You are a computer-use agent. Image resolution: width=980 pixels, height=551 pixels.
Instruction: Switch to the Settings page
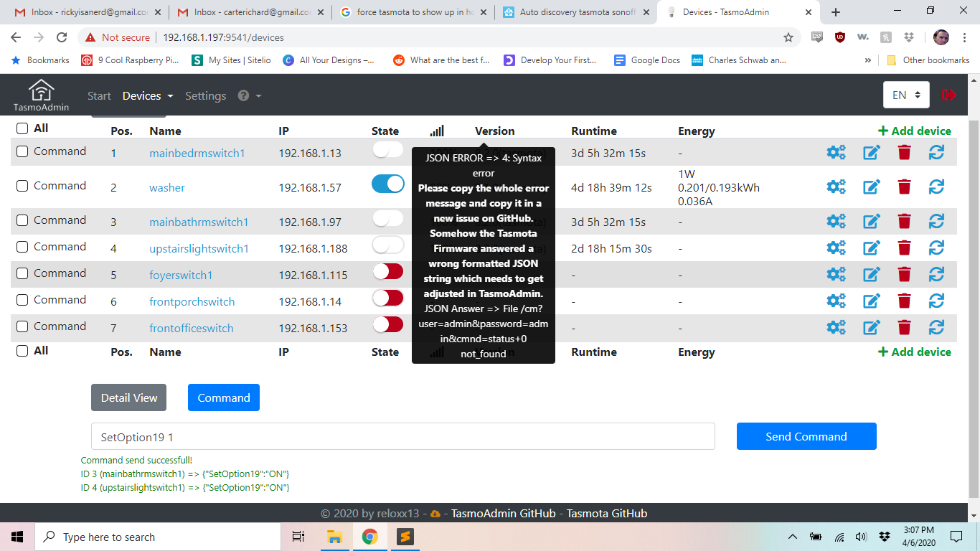point(205,95)
